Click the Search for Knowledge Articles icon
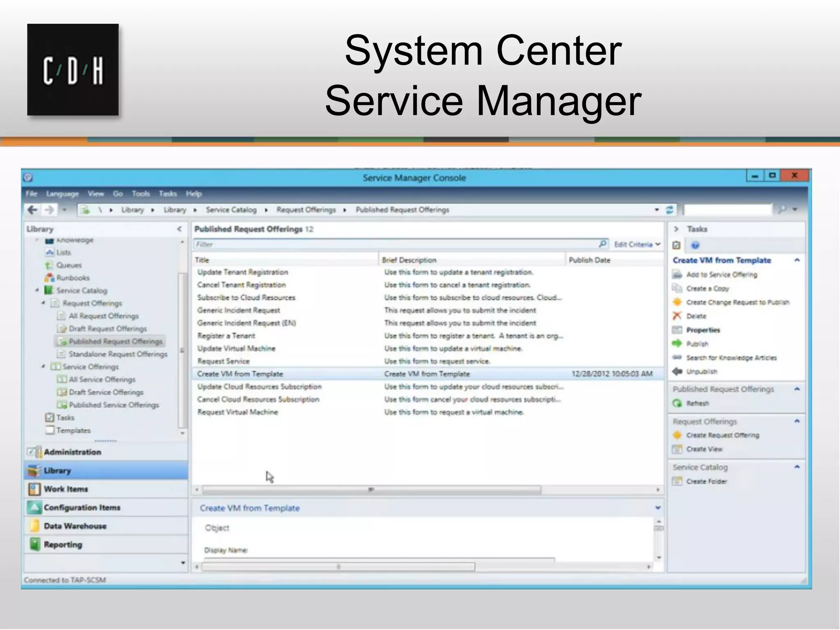The height and width of the screenshot is (630, 840). click(677, 358)
